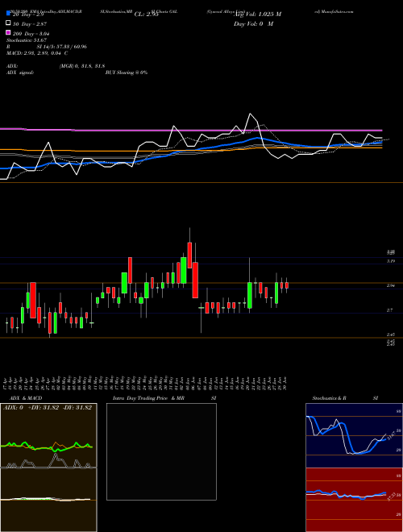Viewport: 403px width, 532px height.
Task: Click the 2.7 price axis label
Action: click(390, 310)
